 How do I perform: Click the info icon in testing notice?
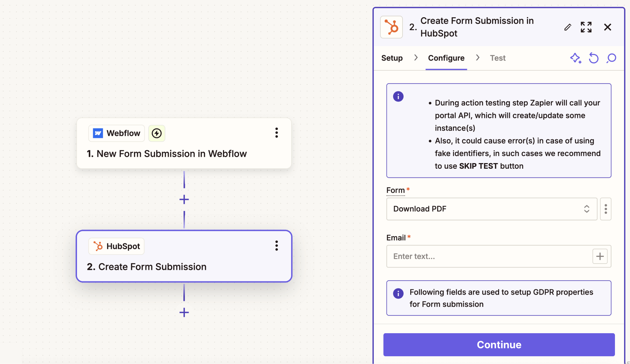398,96
